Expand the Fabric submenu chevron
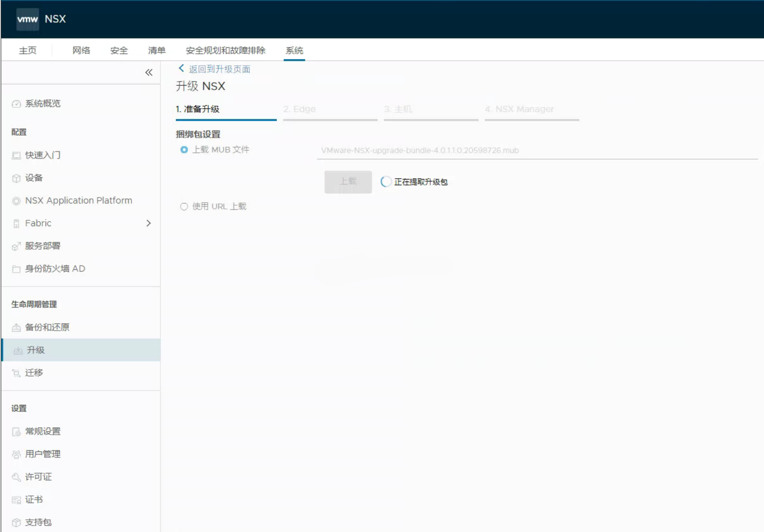764x532 pixels. click(149, 223)
